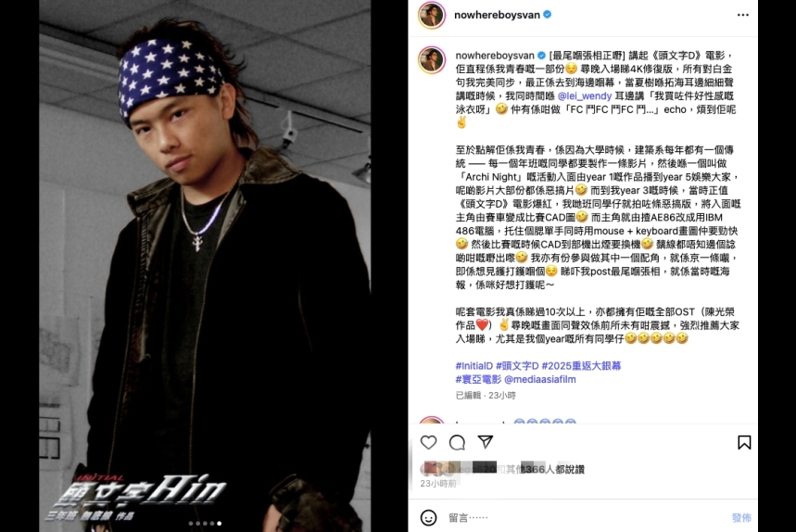
Task: Click the 留言 comment input field
Action: click(584, 518)
